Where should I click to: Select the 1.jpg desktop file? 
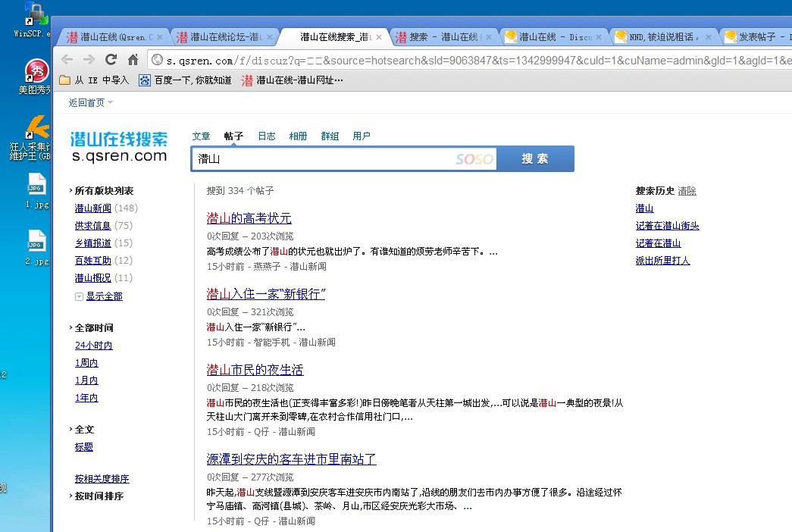tap(37, 190)
